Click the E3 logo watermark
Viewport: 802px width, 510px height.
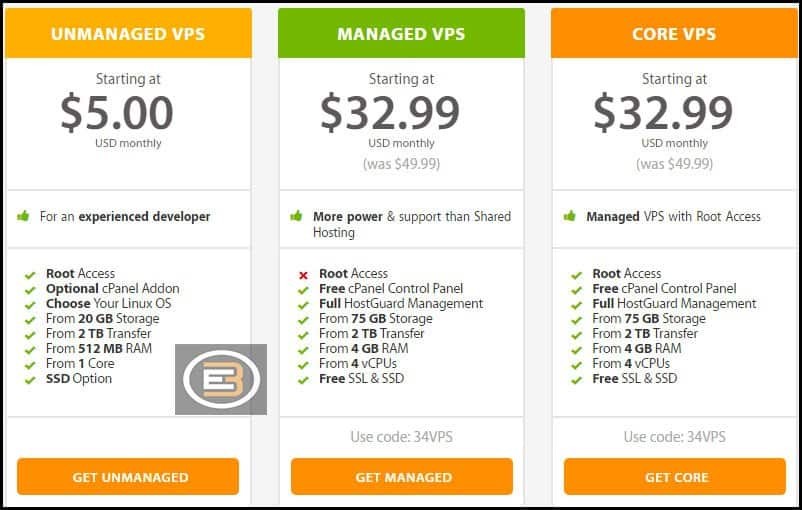tap(221, 379)
